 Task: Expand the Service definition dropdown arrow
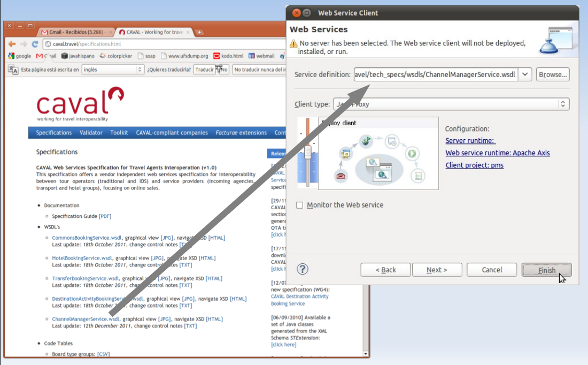525,74
